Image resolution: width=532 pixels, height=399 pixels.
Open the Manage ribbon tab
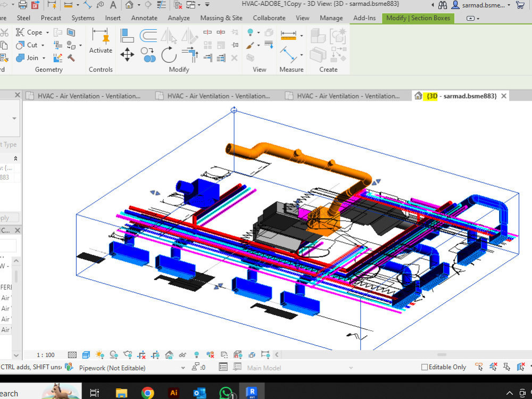click(x=331, y=18)
